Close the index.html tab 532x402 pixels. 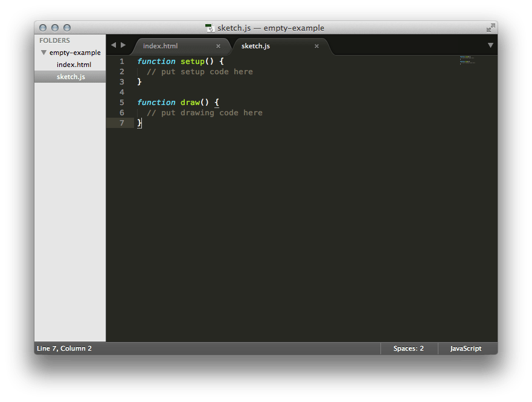pos(218,46)
